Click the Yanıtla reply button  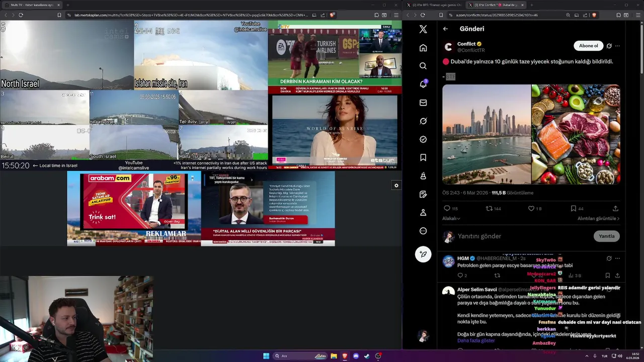point(606,236)
